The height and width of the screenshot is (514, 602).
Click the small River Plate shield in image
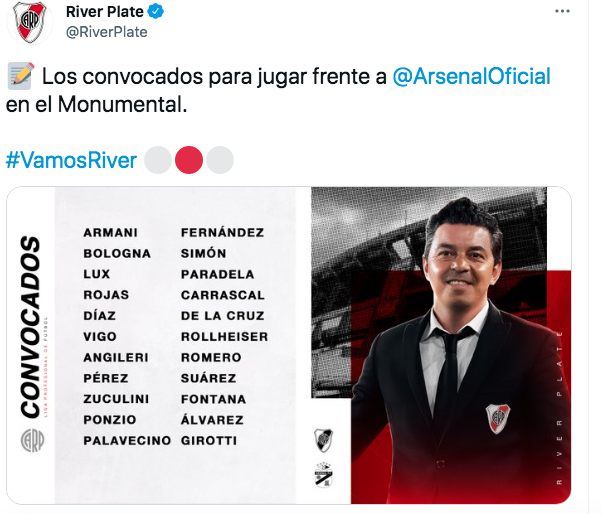(x=323, y=440)
